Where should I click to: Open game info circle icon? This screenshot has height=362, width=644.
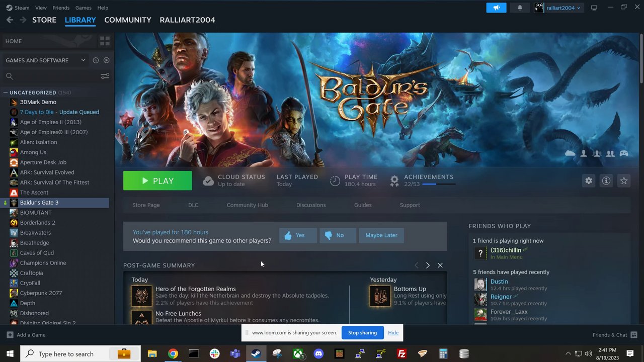606,180
